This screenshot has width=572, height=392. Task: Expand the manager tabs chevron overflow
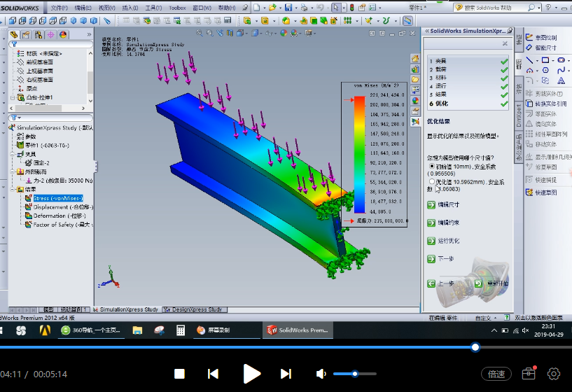click(x=89, y=34)
